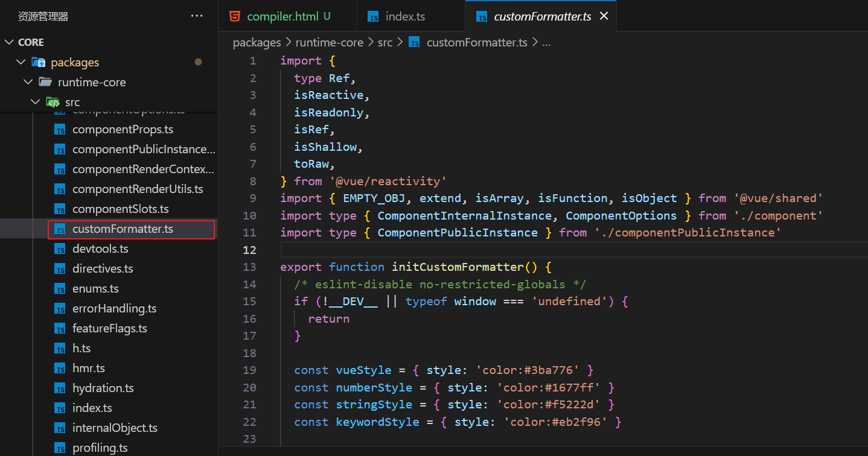Switch to the compiler.html tab

coord(282,16)
